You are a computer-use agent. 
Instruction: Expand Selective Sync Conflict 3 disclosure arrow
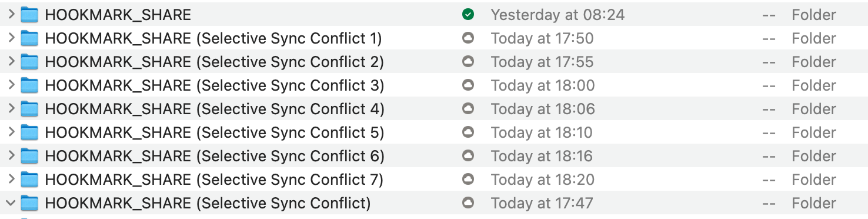pos(11,85)
